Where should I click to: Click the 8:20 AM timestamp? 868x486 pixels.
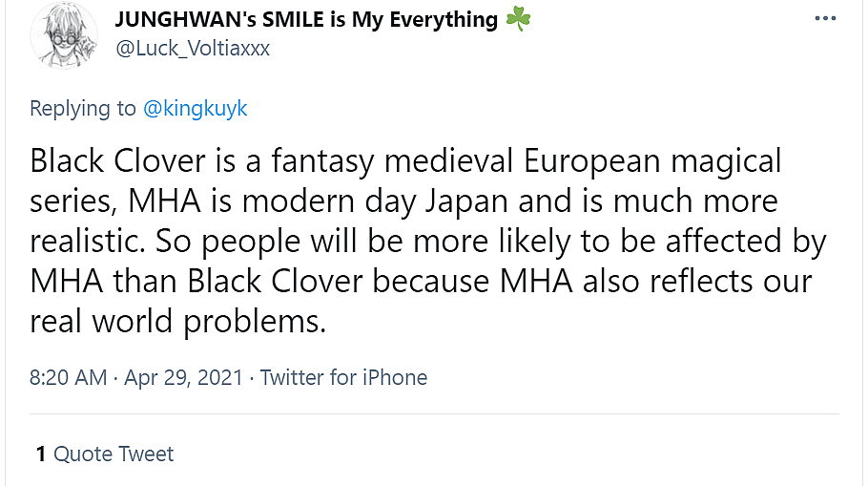click(68, 377)
